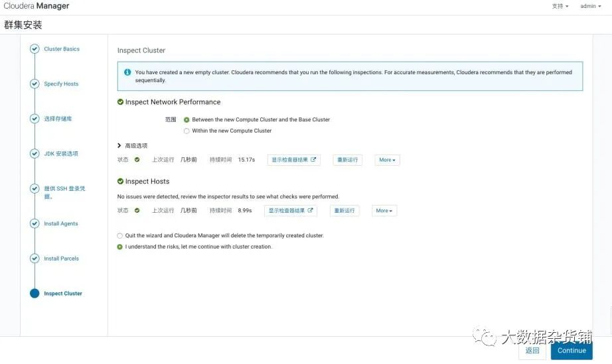Screen dimensions: 612x364
Task: Click status check icon in the 15.17s row
Action: click(137, 159)
